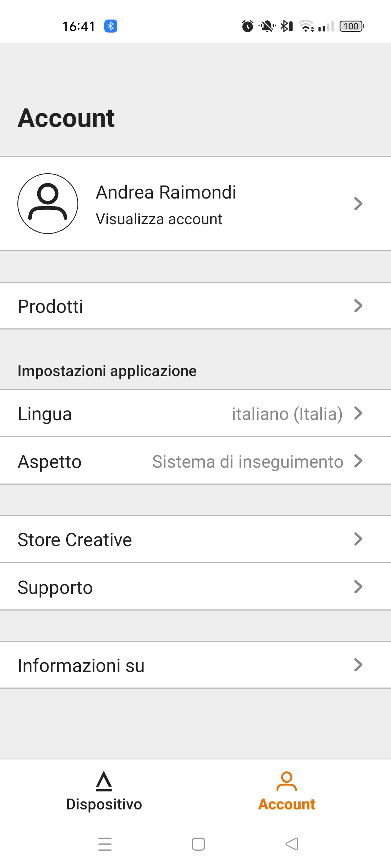Image resolution: width=391 pixels, height=868 pixels.
Task: Open Lingua chevron next to italiano (Italia)
Action: pyautogui.click(x=358, y=413)
